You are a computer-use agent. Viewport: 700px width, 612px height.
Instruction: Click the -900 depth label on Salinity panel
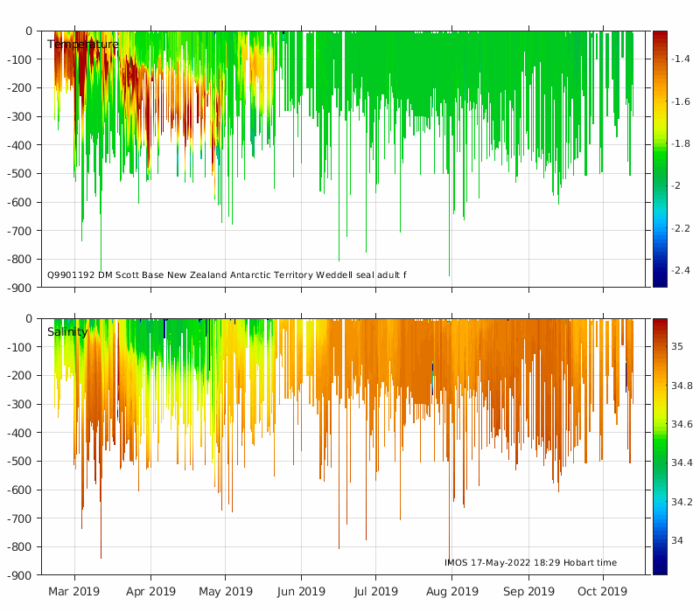19,576
